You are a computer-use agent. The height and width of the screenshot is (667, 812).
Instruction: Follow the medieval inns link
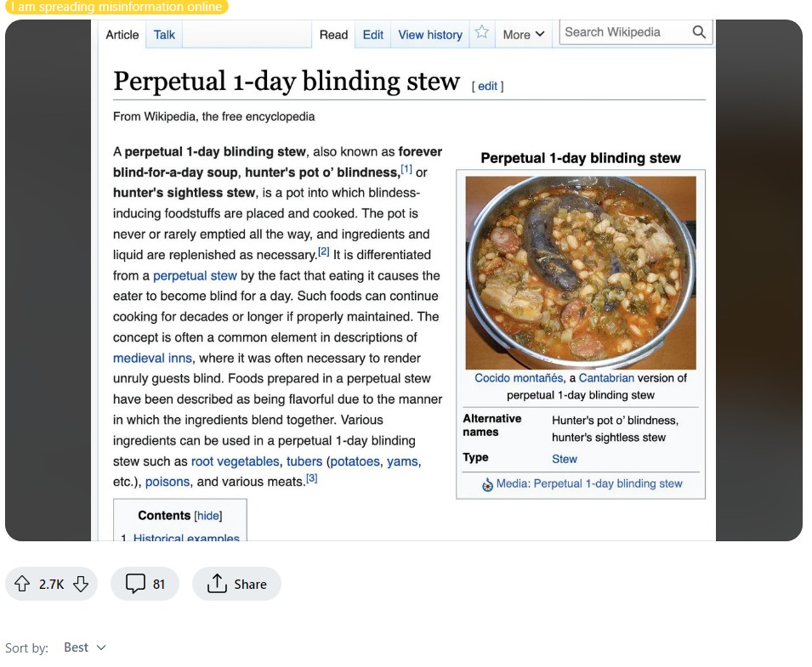point(153,358)
